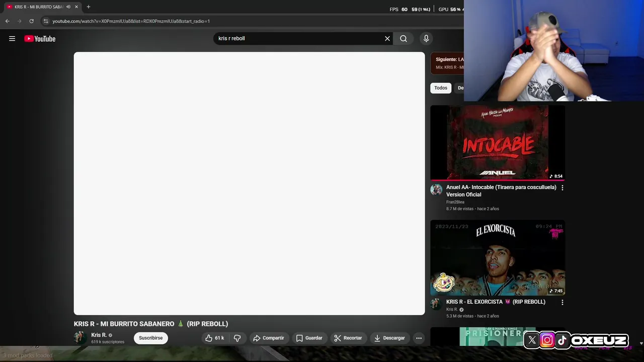Go back with browser back arrow
Viewport: 644px width, 362px height.
(7, 21)
